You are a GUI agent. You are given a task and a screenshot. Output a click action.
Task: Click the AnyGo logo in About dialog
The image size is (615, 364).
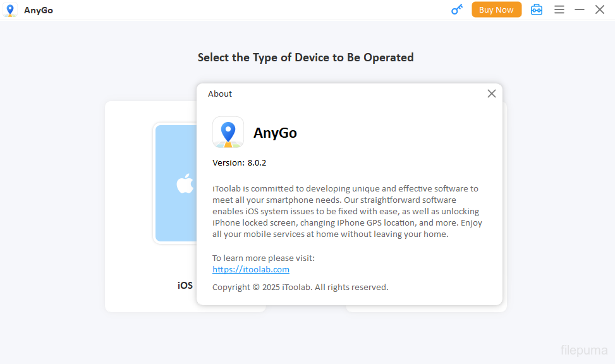tap(228, 132)
